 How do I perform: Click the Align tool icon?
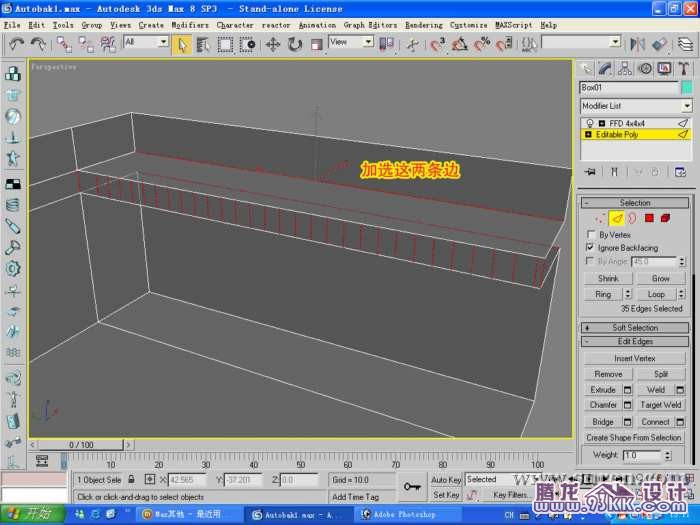click(x=659, y=44)
